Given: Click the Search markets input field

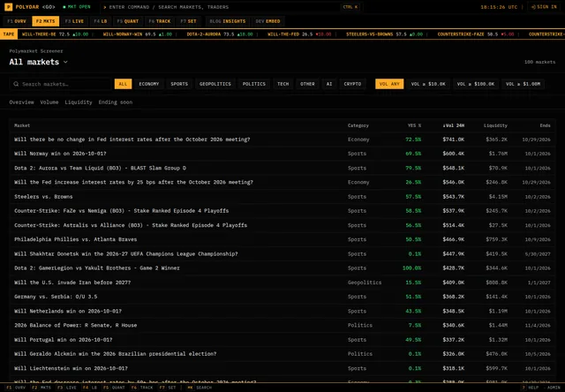Looking at the screenshot, I should tap(60, 84).
